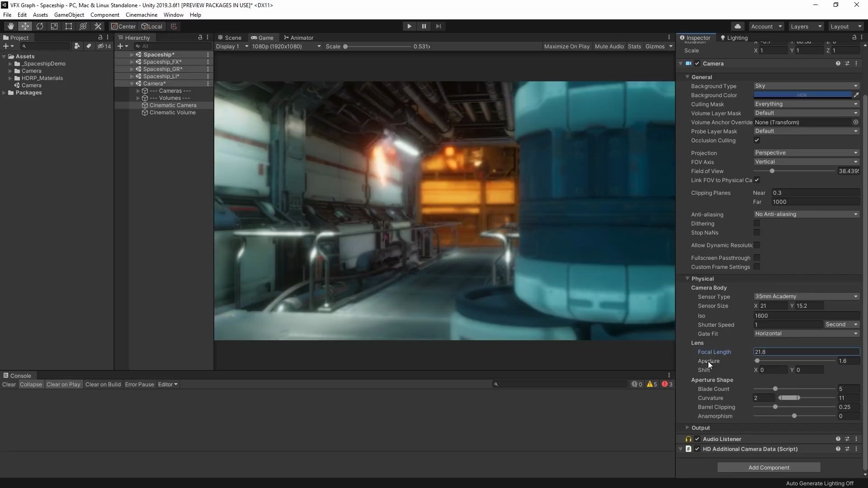Click the Unity cloud services icon
868x488 pixels.
point(739,26)
